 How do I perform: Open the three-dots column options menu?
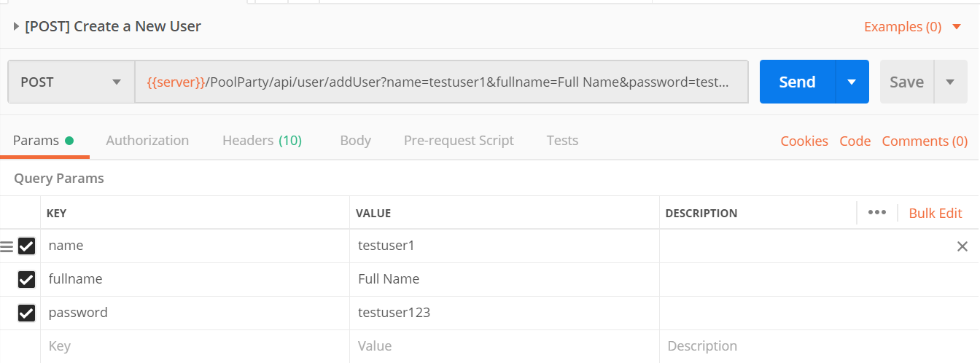tap(877, 212)
